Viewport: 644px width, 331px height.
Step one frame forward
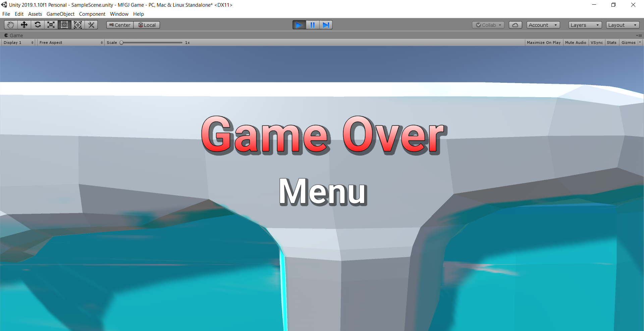pyautogui.click(x=326, y=25)
